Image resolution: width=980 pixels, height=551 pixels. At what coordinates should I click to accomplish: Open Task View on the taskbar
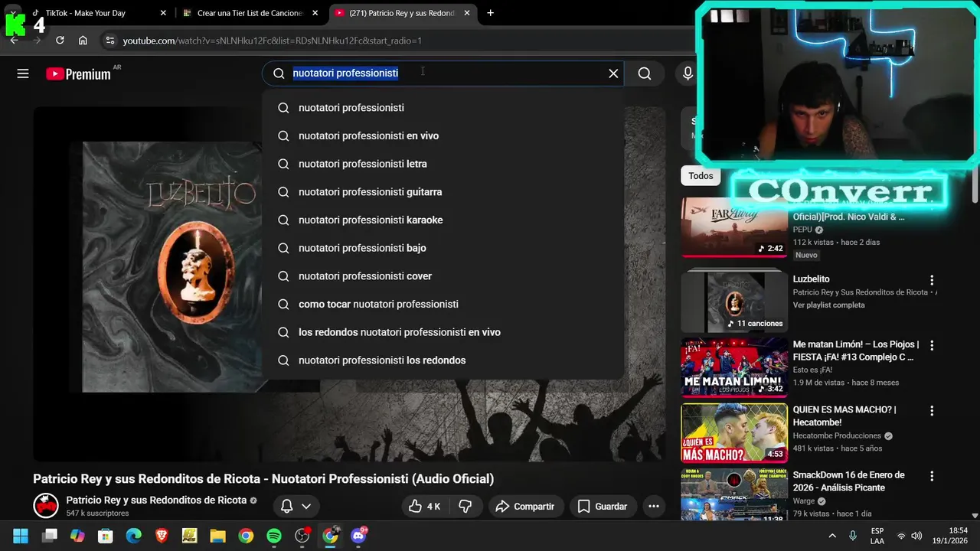pos(50,536)
